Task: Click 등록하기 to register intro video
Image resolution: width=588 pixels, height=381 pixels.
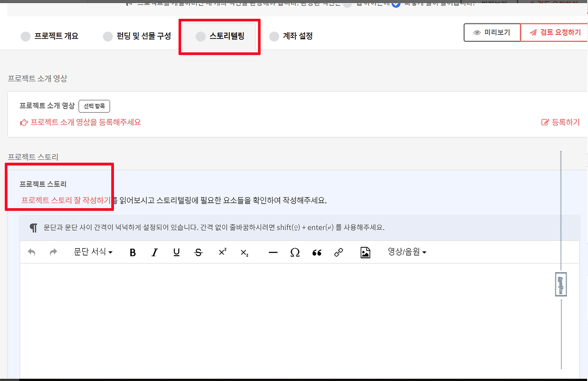Action: (561, 122)
